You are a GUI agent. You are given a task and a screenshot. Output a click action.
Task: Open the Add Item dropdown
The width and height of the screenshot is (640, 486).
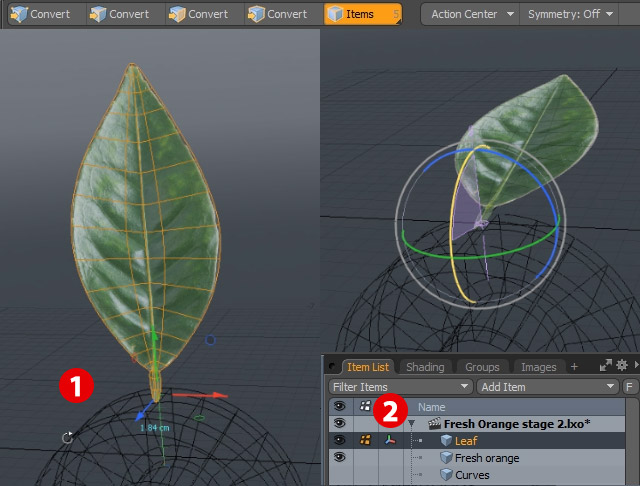(x=547, y=386)
